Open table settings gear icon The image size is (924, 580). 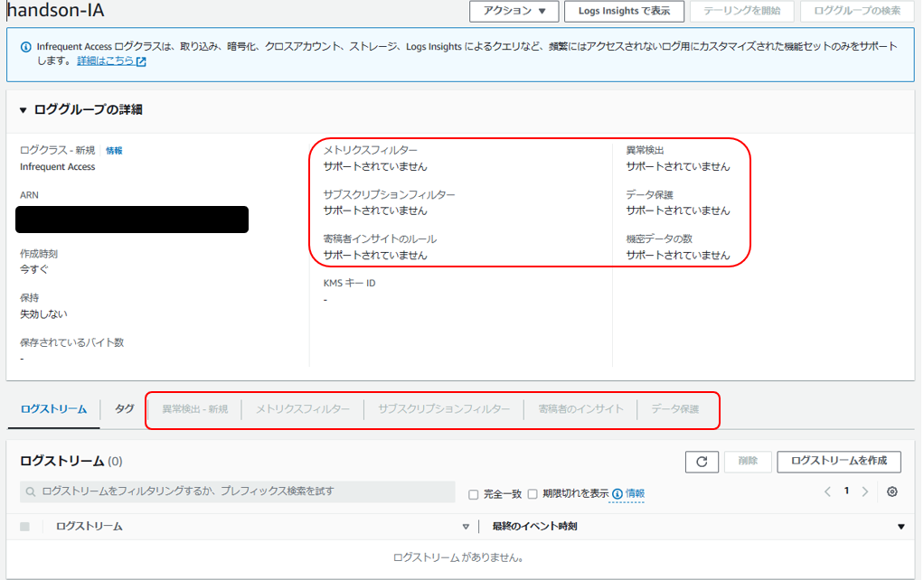pos(892,491)
